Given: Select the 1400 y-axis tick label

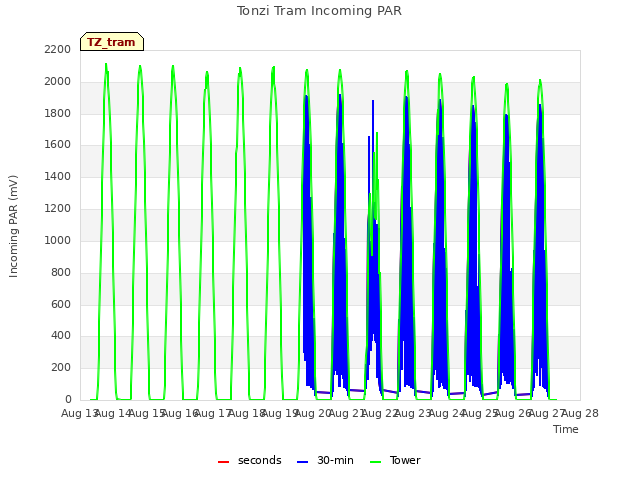Looking at the screenshot, I should tap(58, 176).
